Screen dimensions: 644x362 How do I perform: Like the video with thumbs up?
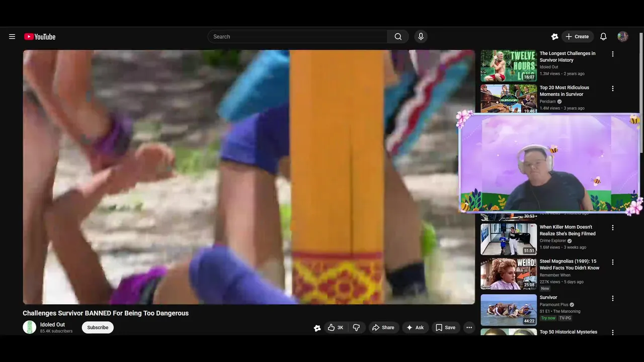click(x=336, y=327)
